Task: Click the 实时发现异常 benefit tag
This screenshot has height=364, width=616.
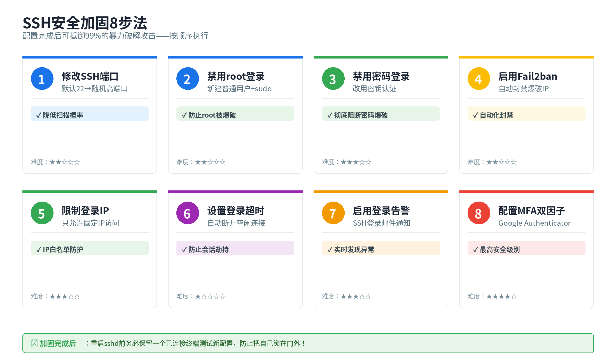Action: click(381, 248)
